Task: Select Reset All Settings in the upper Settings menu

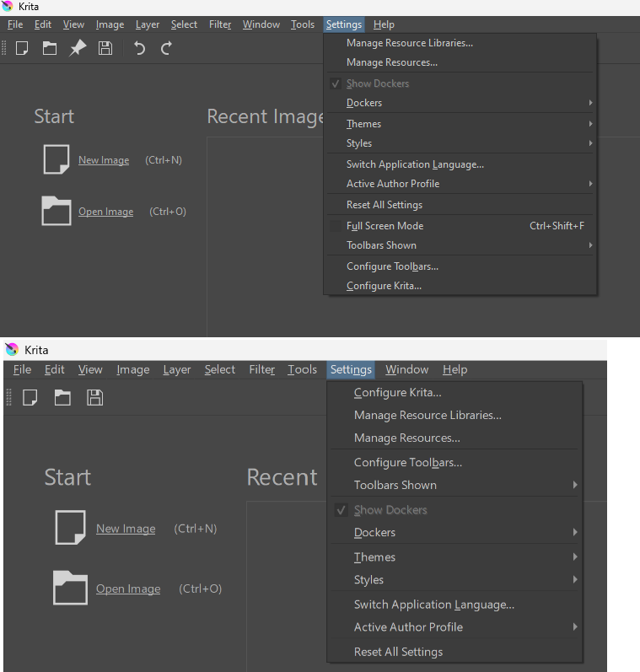Action: point(385,205)
